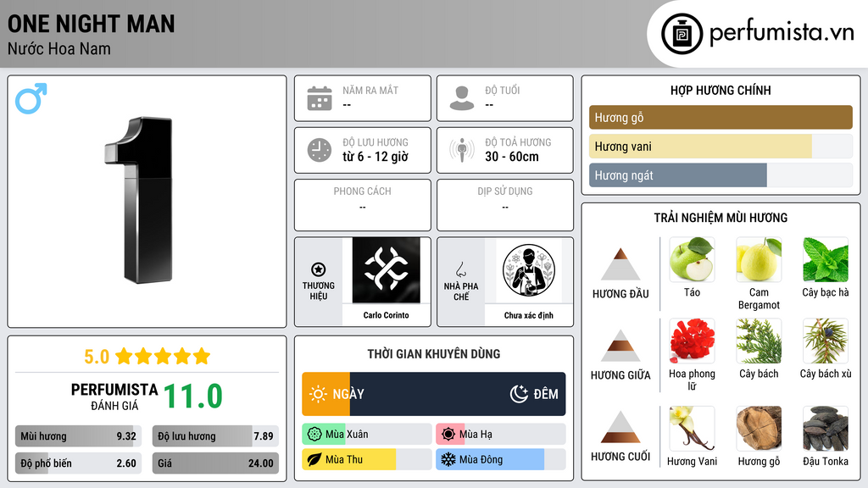Select the Cam Bergamot note image

pos(759,259)
